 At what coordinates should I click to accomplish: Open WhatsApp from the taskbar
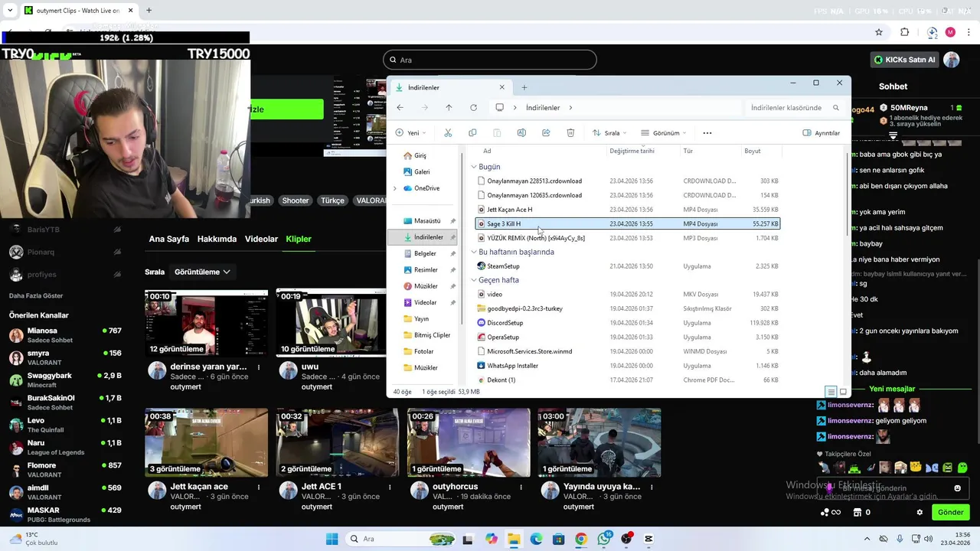(x=604, y=539)
